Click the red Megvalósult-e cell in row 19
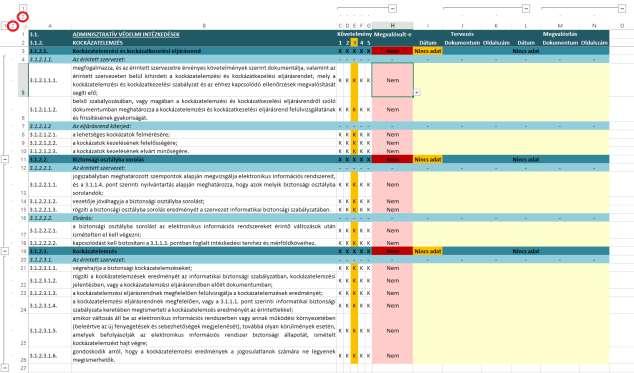 pos(392,251)
